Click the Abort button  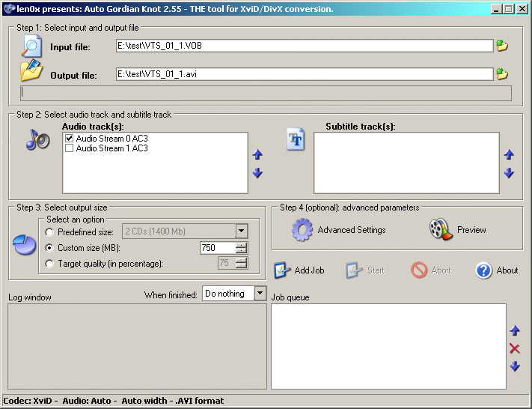tap(431, 270)
